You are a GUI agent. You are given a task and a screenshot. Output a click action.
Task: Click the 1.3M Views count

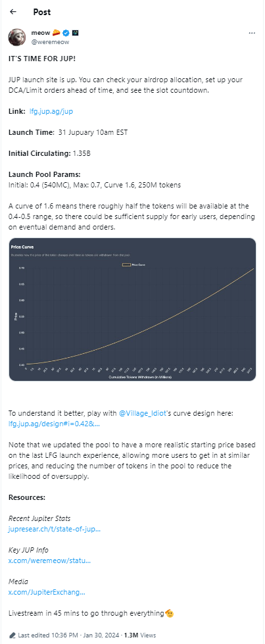point(139,635)
